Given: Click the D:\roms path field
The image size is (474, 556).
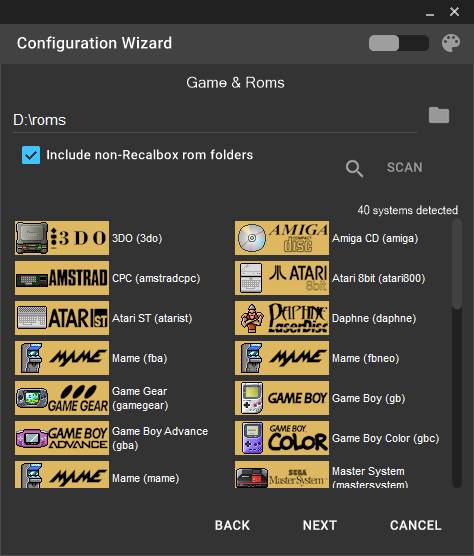Looking at the screenshot, I should [214, 120].
